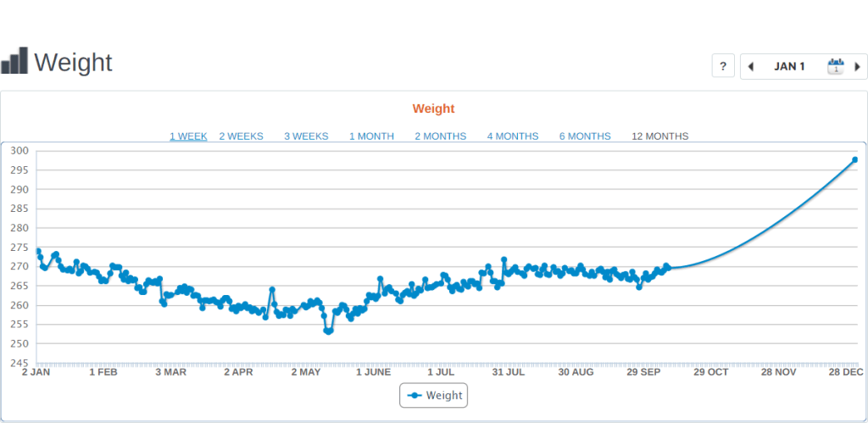Advance to next date with right arrow
The image size is (868, 423).
[857, 66]
